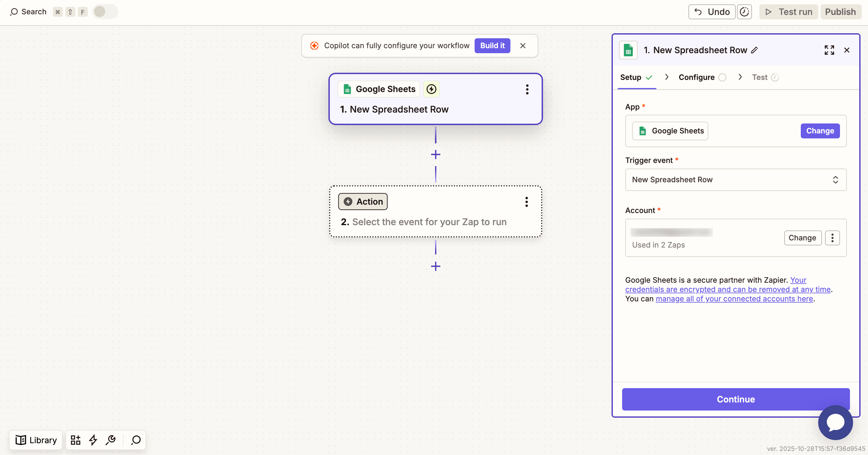Click the version history clock icon beside Undo
Viewport: 868px width, 455px height.
744,12
